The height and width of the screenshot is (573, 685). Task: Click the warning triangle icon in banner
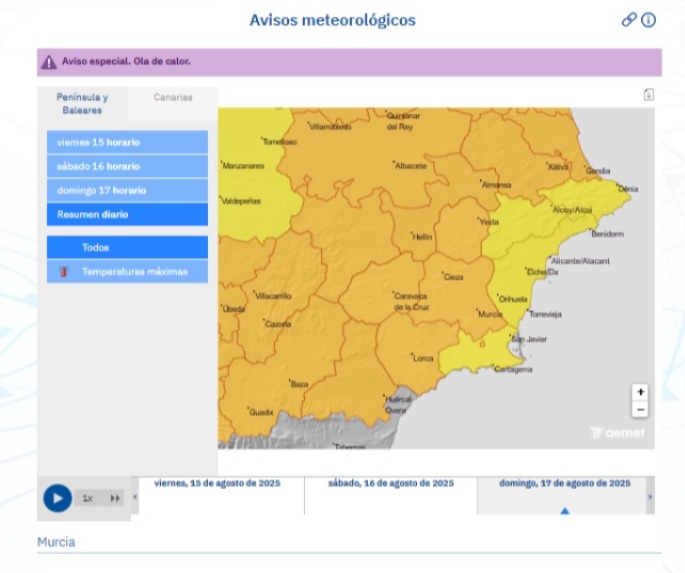[49, 62]
